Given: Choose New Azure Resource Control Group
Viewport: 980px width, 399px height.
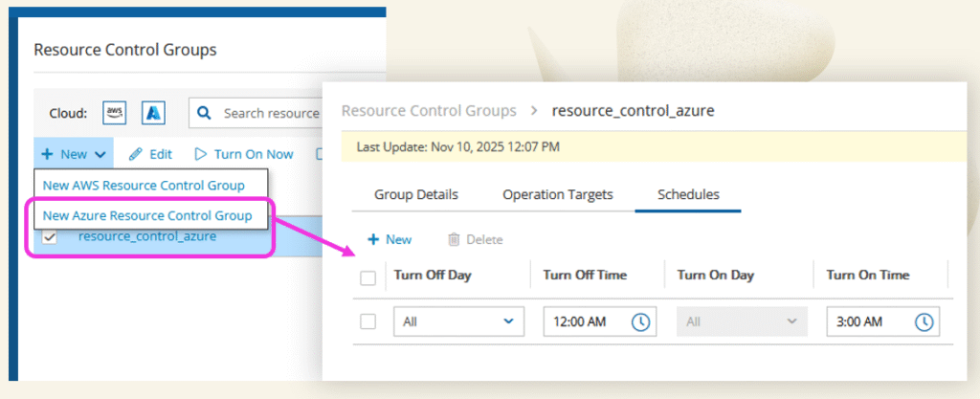Looking at the screenshot, I should coord(147,215).
